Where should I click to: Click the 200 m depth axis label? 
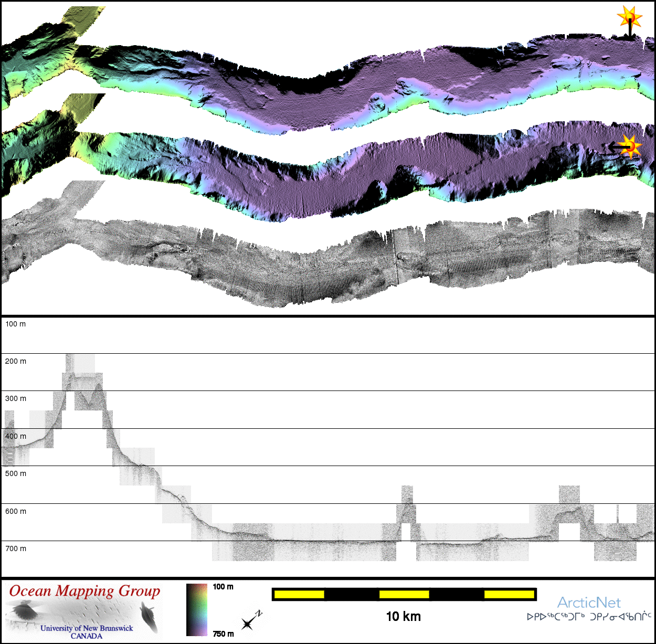point(16,361)
